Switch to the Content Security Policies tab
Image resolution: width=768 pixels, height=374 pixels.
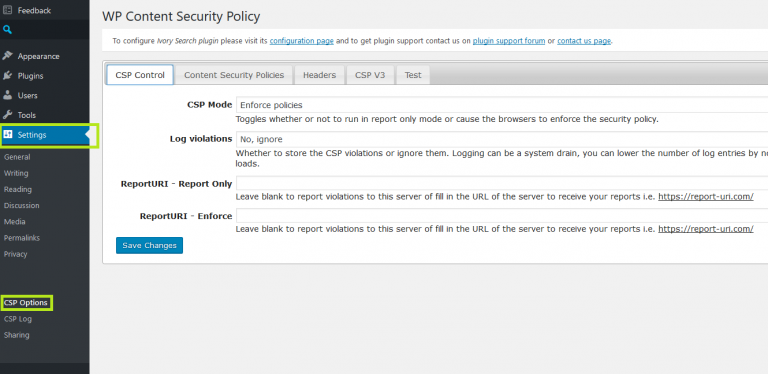point(234,75)
